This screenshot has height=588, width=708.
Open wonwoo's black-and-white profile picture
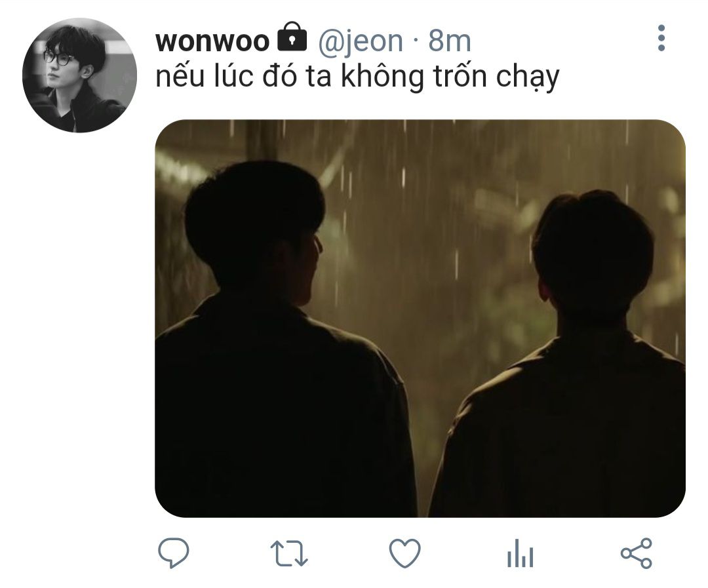[x=79, y=75]
